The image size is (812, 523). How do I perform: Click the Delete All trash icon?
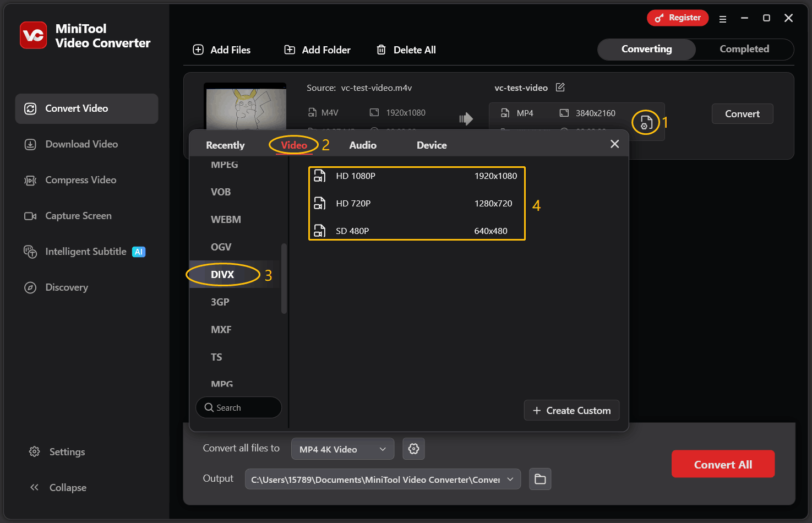coord(381,50)
